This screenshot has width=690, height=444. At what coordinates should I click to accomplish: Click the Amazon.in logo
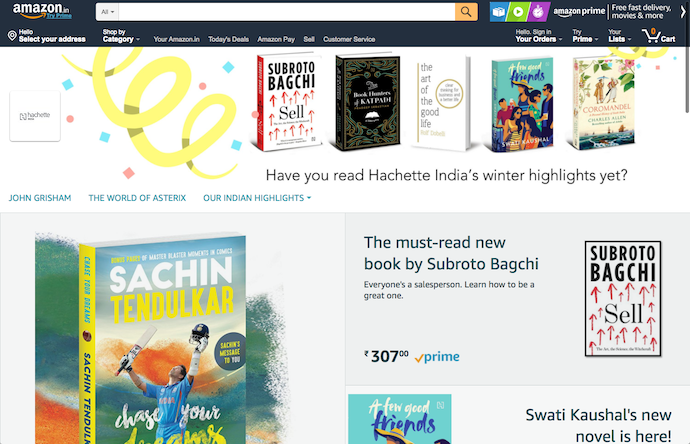point(40,11)
